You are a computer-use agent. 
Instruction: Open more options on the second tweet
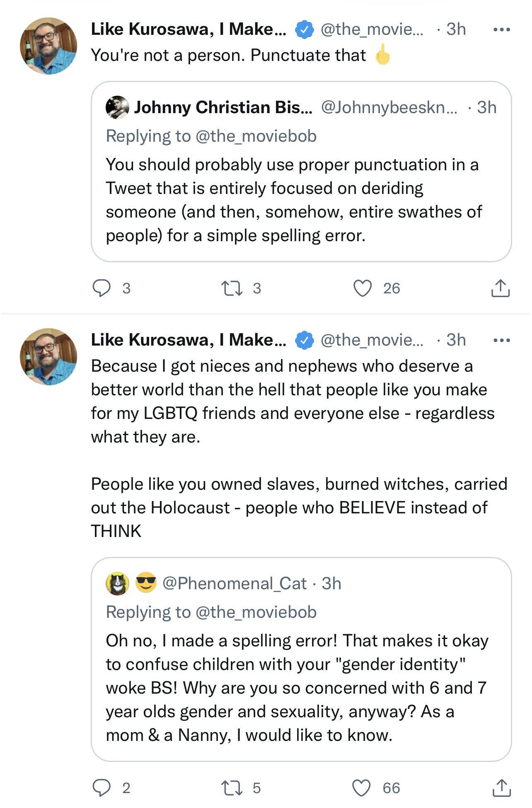tap(502, 340)
